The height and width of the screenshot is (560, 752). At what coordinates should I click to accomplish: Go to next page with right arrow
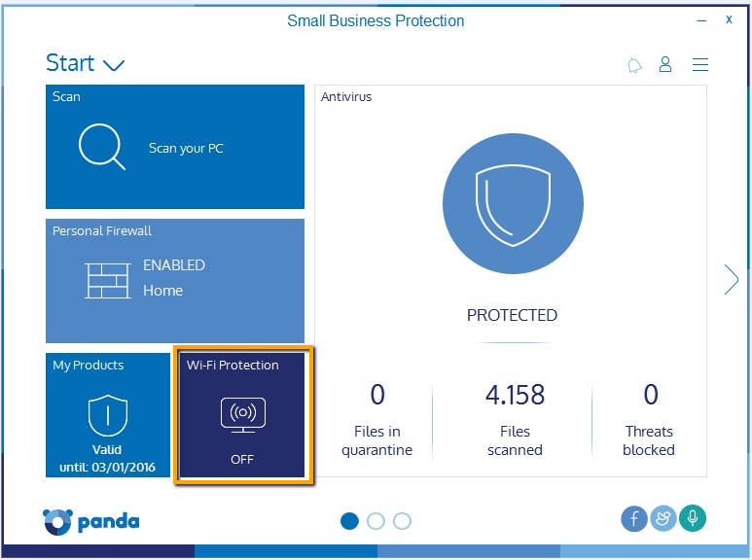pyautogui.click(x=731, y=279)
